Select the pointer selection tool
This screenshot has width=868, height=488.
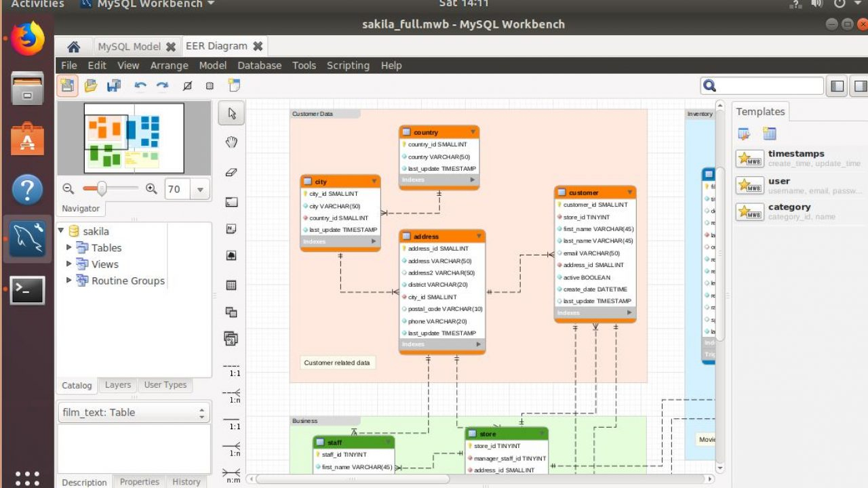(231, 113)
